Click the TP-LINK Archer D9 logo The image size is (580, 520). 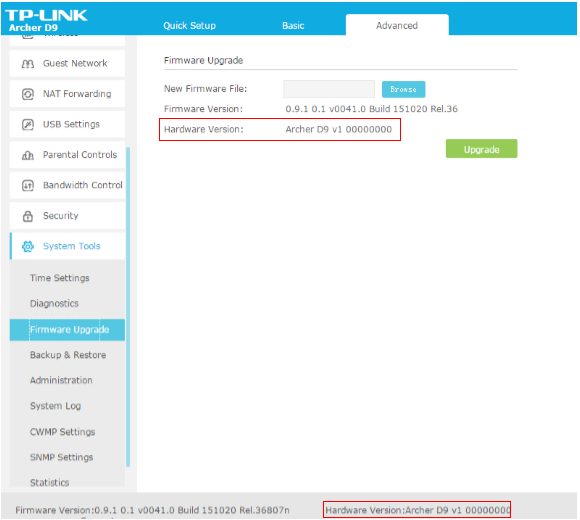[46, 20]
